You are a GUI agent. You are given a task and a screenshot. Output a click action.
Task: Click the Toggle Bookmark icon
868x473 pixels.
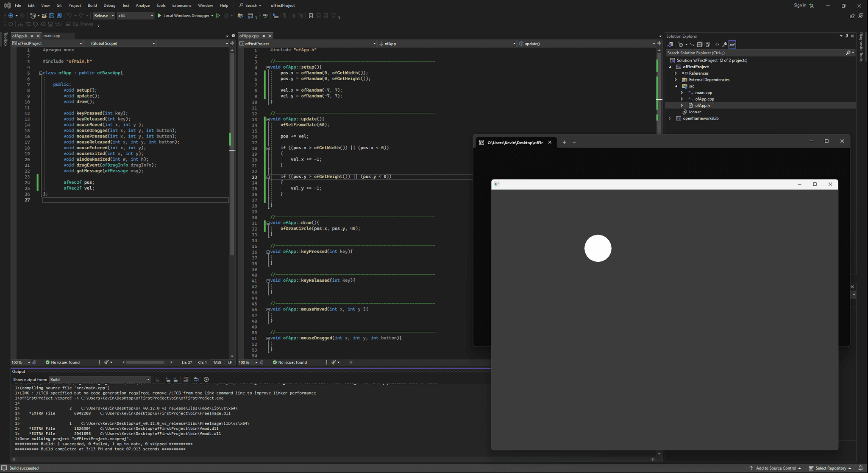click(311, 16)
